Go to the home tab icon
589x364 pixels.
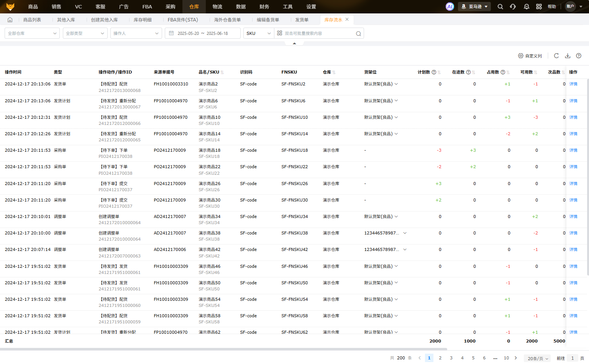coord(10,20)
